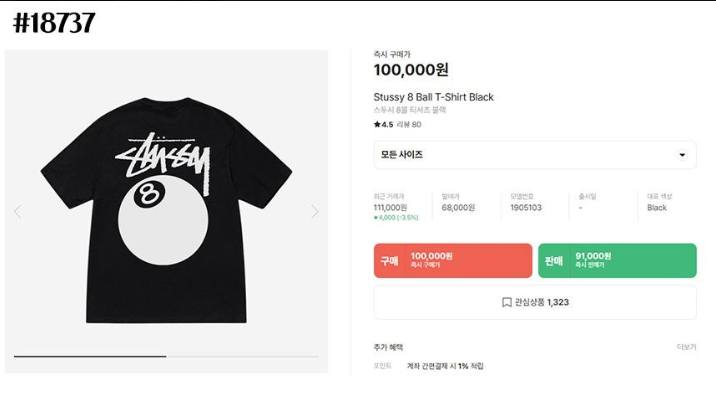Click the 즉시 구매가 100,000원 price

coord(411,69)
